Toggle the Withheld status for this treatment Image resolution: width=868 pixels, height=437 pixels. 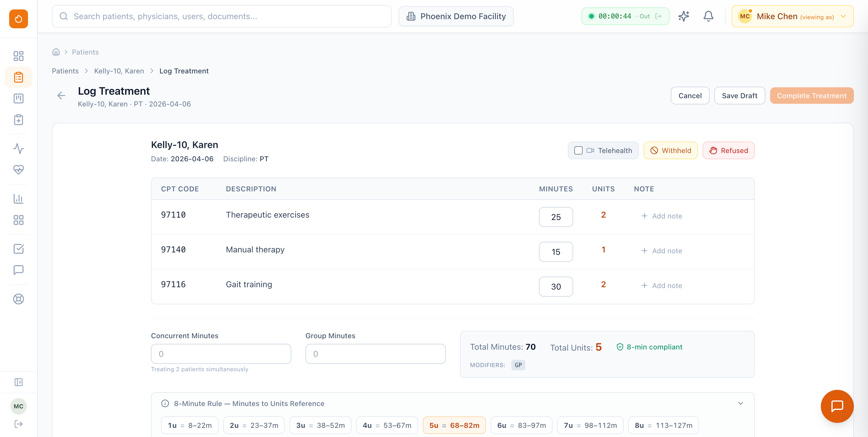[670, 150]
